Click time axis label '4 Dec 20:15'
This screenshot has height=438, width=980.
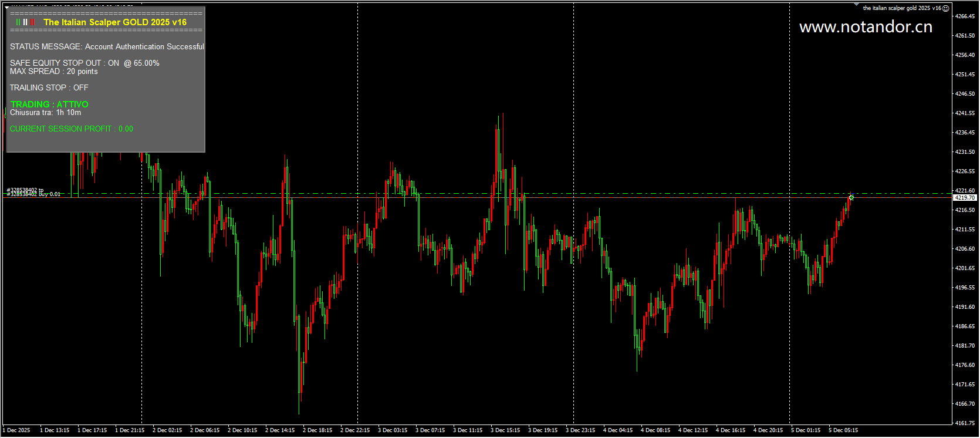(768, 430)
